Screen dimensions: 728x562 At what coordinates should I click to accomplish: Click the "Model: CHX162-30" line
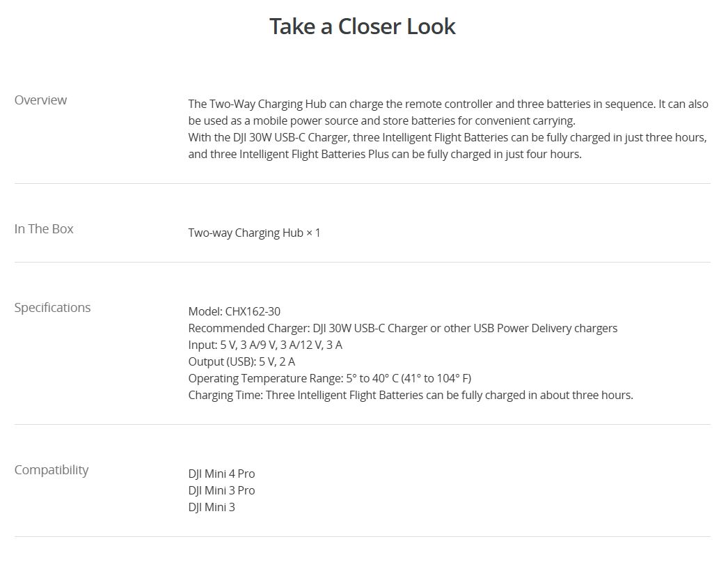(x=234, y=311)
